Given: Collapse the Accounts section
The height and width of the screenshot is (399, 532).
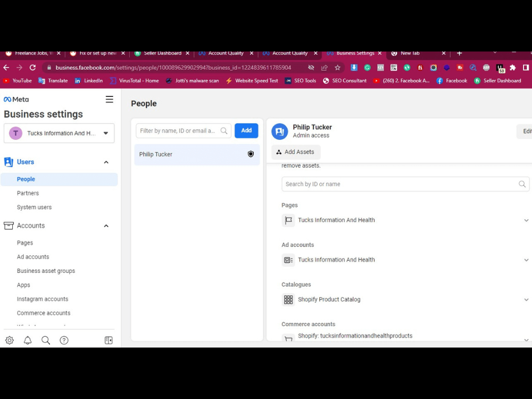Looking at the screenshot, I should click(106, 226).
